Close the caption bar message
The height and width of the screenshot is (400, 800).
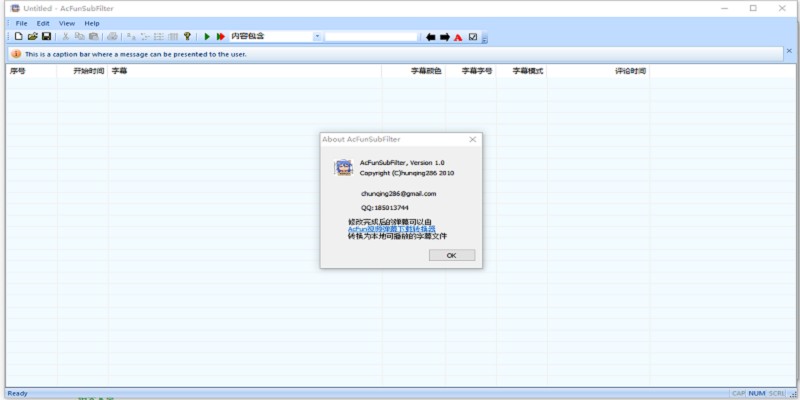coord(789,51)
